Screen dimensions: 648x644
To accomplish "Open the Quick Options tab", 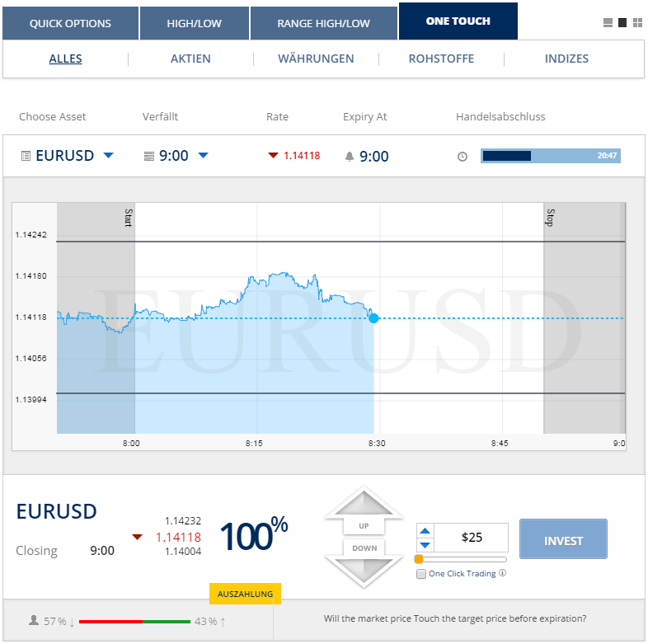I will (70, 24).
